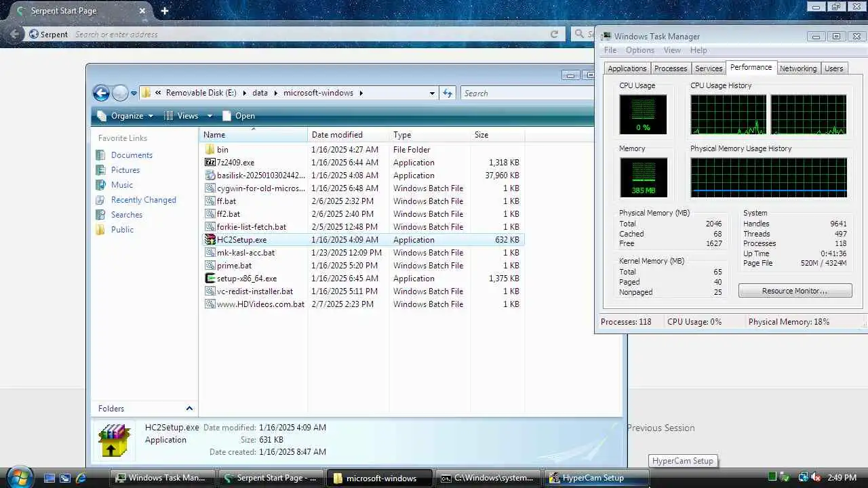Screen dimensions: 868x488
Task: Select prime.bat file icon
Action: (210, 266)
